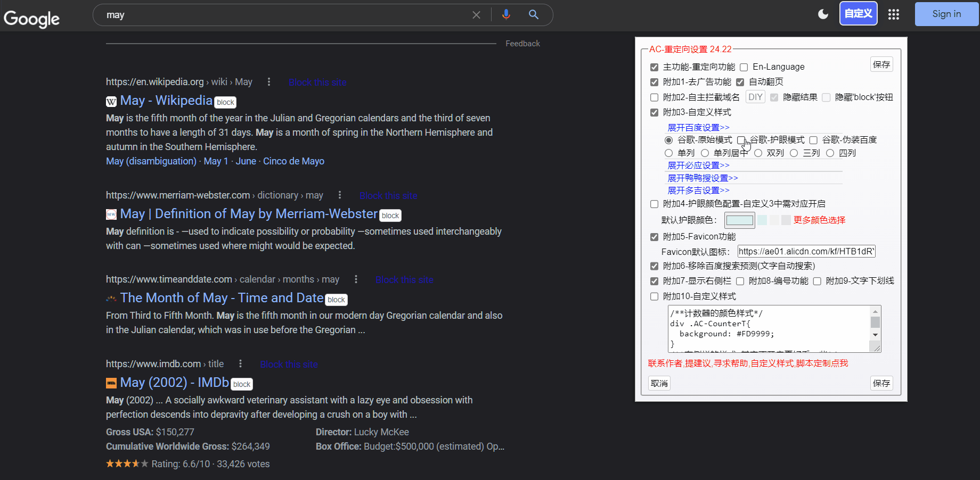Open the three-dot menu on the Wikipedia result

click(x=269, y=81)
